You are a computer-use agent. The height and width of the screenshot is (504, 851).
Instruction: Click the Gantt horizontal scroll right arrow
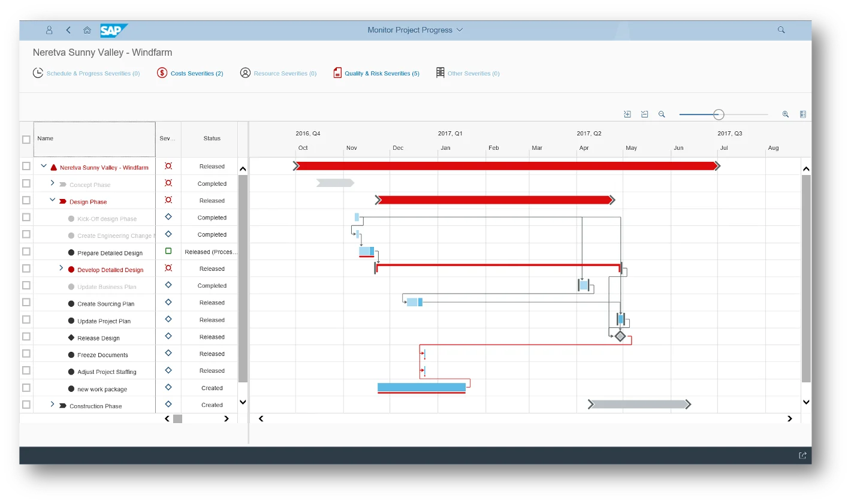coord(789,419)
